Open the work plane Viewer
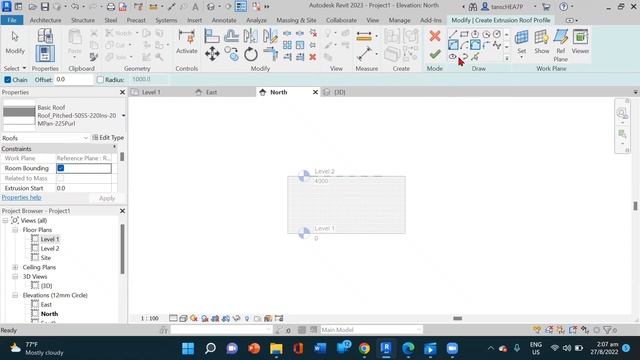 click(x=580, y=42)
